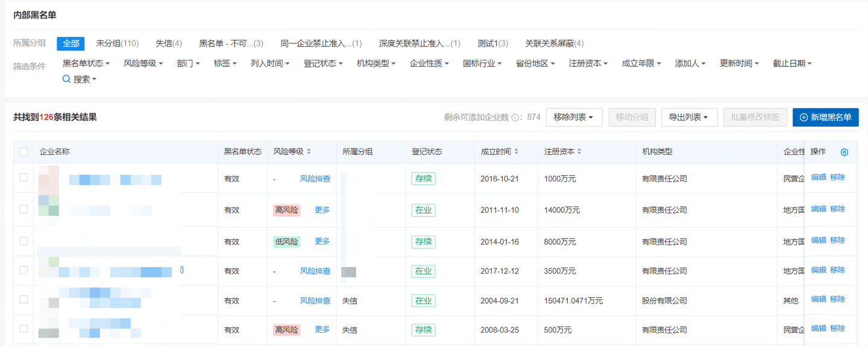
Task: Check the row established 2017-12-12
Action: (24, 270)
